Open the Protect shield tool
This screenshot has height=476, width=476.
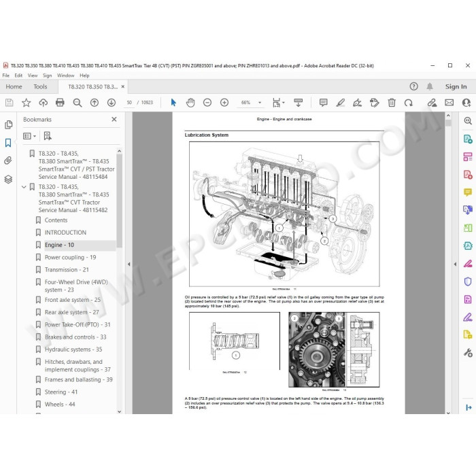[x=468, y=282]
